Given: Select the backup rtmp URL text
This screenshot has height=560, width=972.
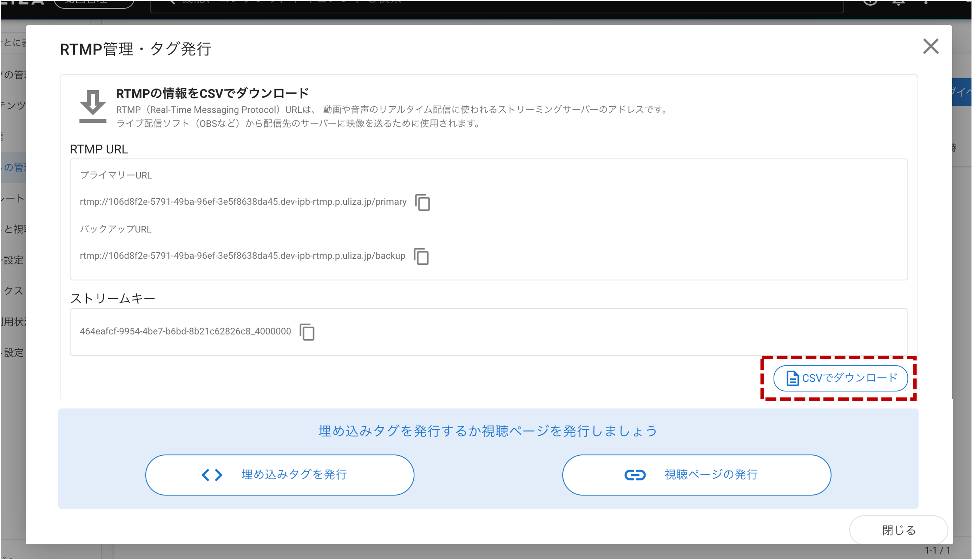Looking at the screenshot, I should click(x=242, y=256).
